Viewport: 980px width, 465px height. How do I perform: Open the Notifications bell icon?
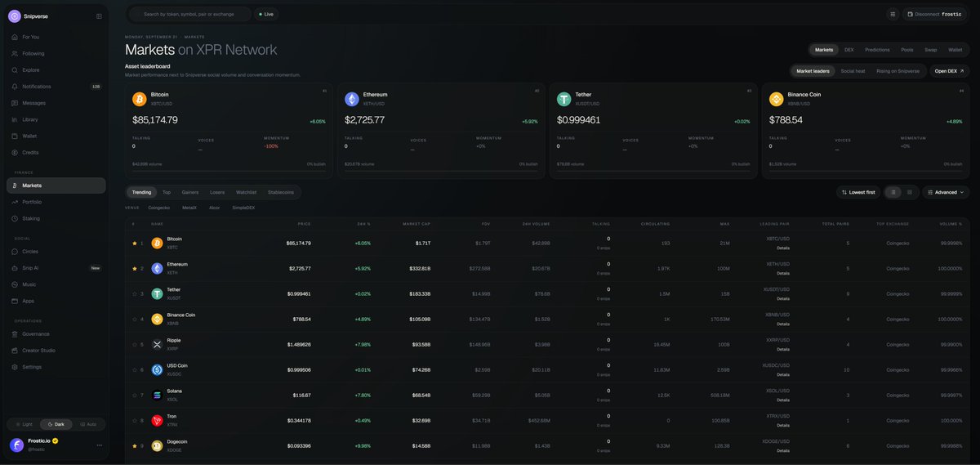[x=15, y=87]
